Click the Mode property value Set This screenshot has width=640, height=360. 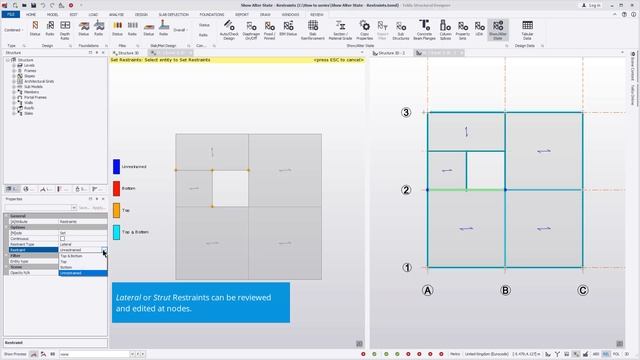click(83, 233)
